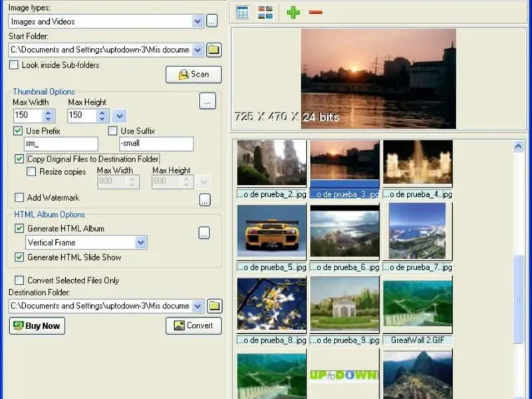Open Add Watermark ellipsis options button
Image resolution: width=532 pixels, height=399 pixels.
205,199
